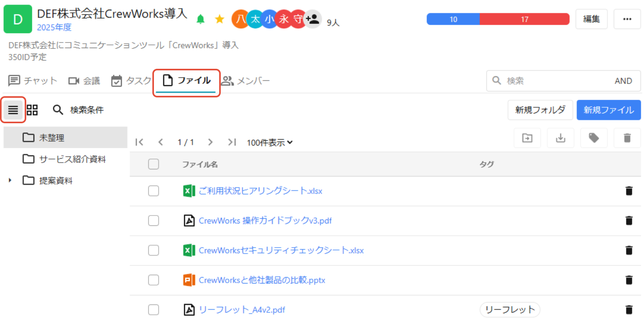Toggle the green notification bell
Screen dimensions: 644x324
pos(200,19)
